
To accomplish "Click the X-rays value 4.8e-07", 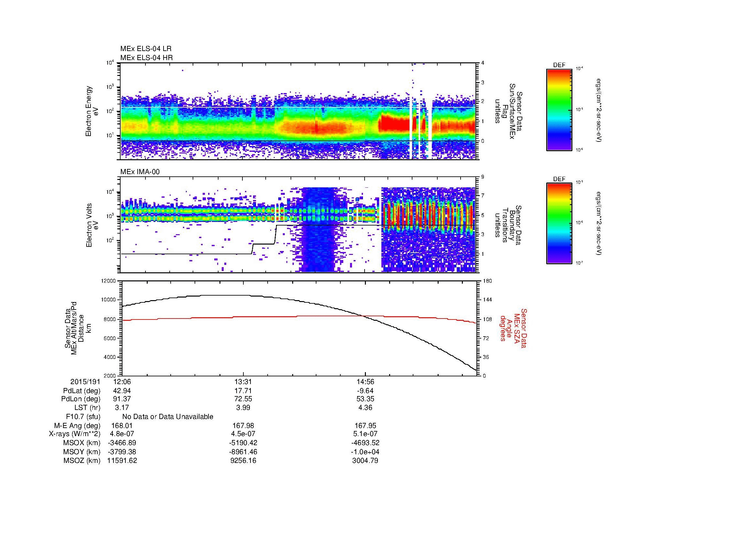I will (122, 434).
